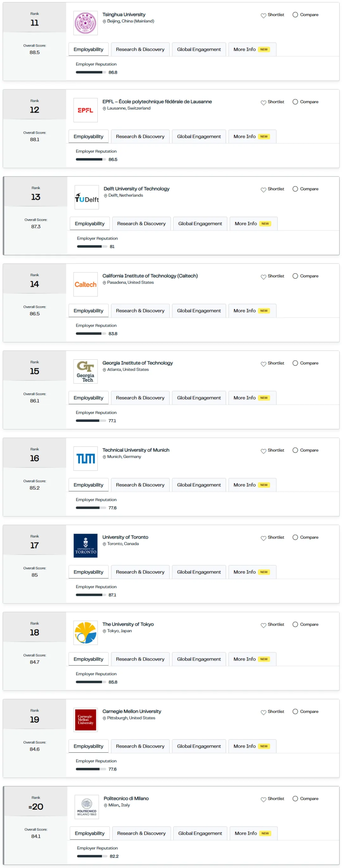
Task: Click the TU Delft logo
Action: click(86, 198)
